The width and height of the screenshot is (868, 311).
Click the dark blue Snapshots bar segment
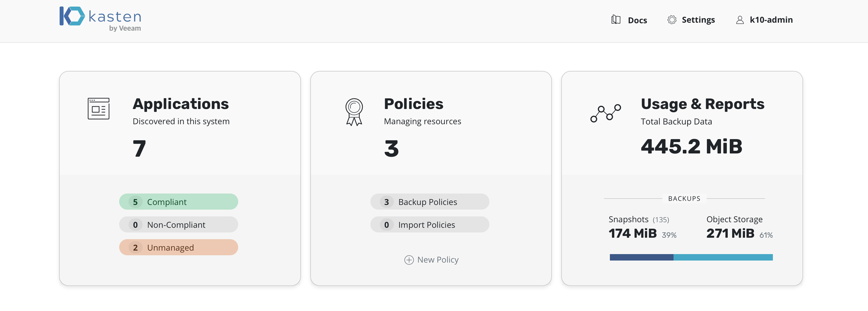coord(641,257)
